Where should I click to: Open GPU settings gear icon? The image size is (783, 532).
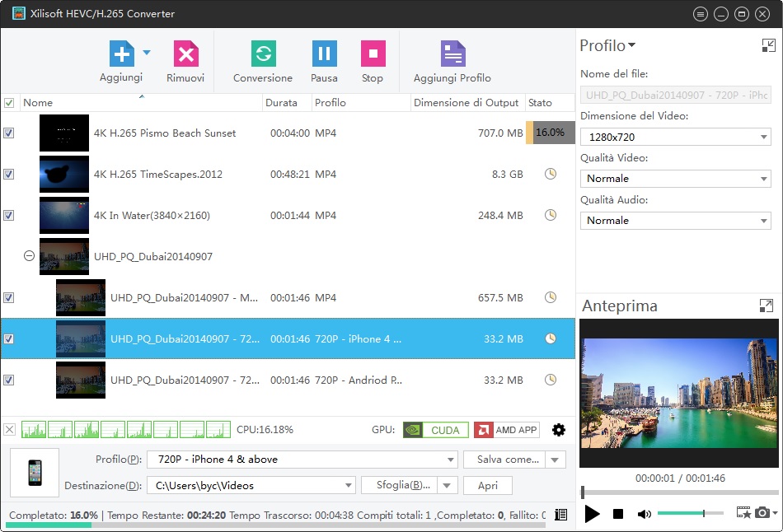pyautogui.click(x=558, y=430)
